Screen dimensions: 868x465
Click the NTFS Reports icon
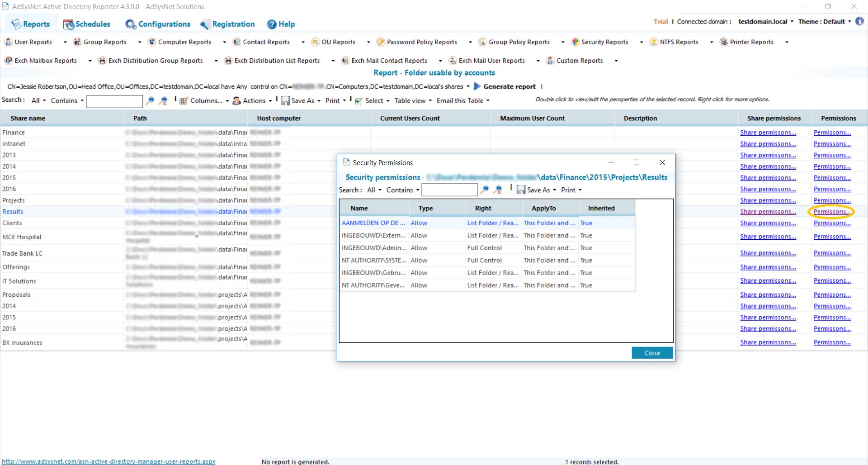pyautogui.click(x=654, y=42)
